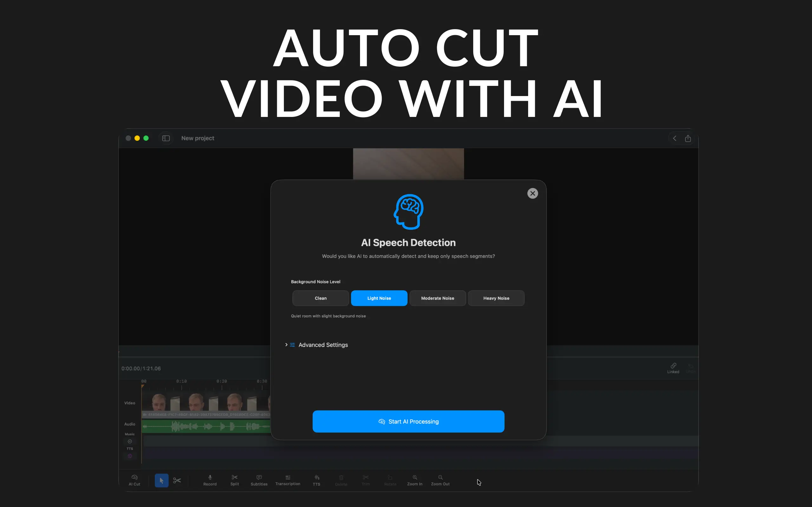Click the share export icon
812x507 pixels.
coord(688,138)
